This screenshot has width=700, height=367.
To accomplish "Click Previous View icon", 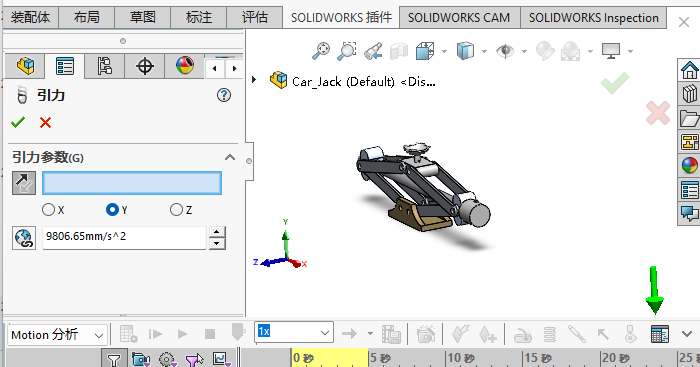I will [x=373, y=51].
